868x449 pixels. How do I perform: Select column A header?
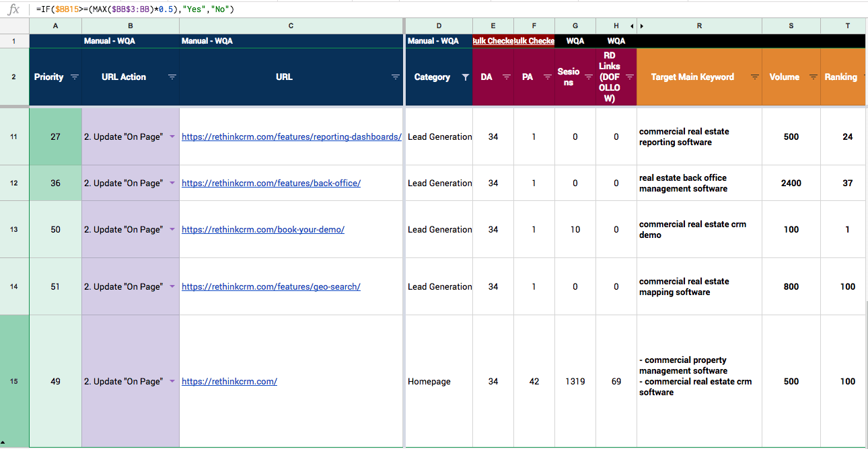tap(55, 26)
